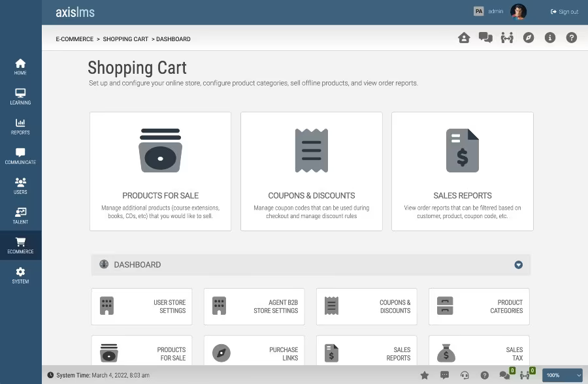This screenshot has height=384, width=588.
Task: Open the Product Categories dashboard tile
Action: (480, 306)
